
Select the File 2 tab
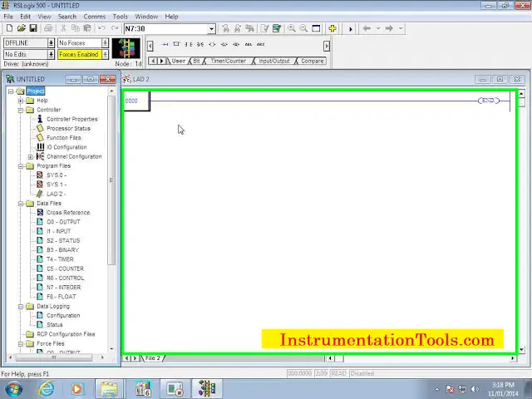coord(152,358)
